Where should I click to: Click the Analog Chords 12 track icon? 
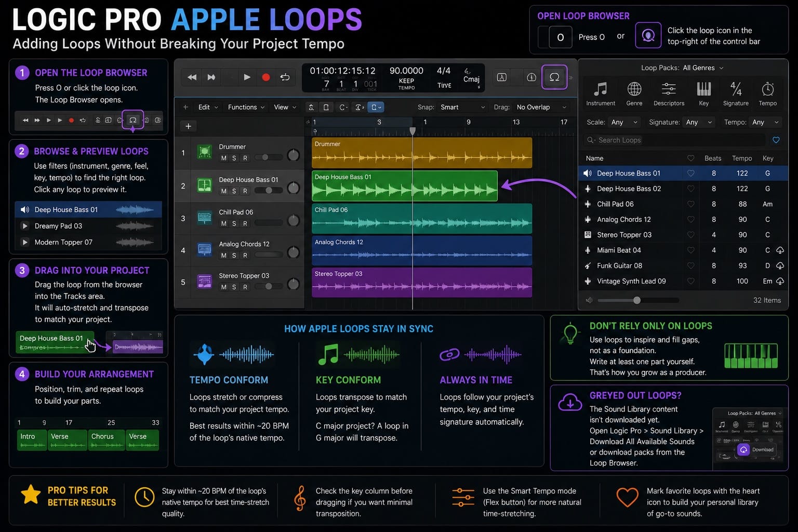pos(204,250)
